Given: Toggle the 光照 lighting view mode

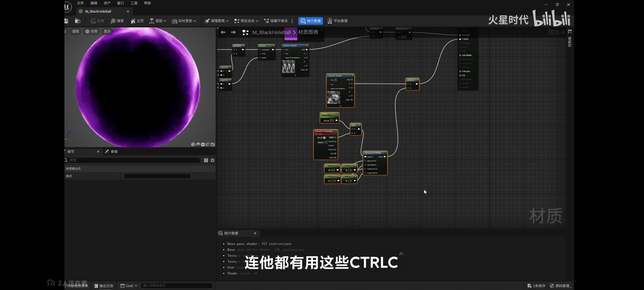Looking at the screenshot, I should click(x=91, y=31).
